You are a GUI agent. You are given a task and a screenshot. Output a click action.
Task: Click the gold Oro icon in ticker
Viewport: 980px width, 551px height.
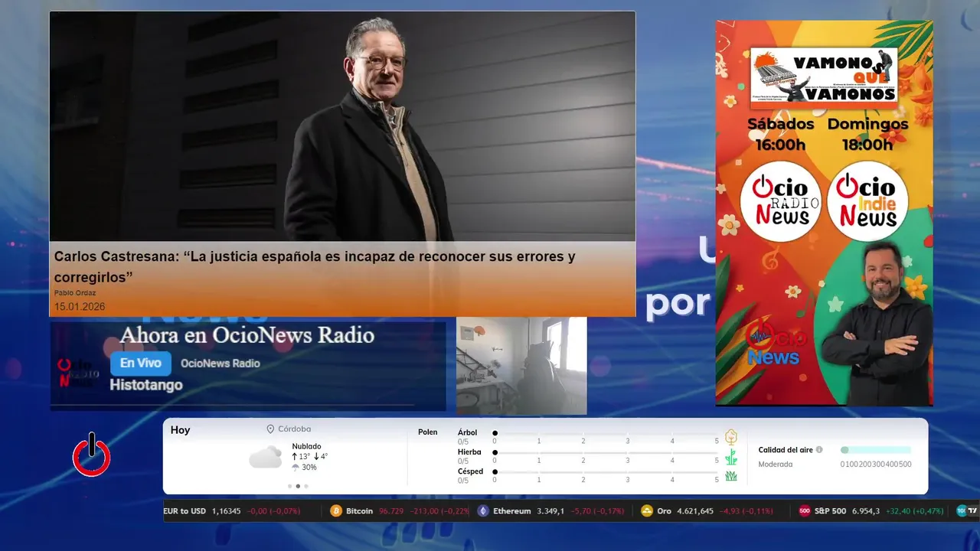(x=647, y=511)
